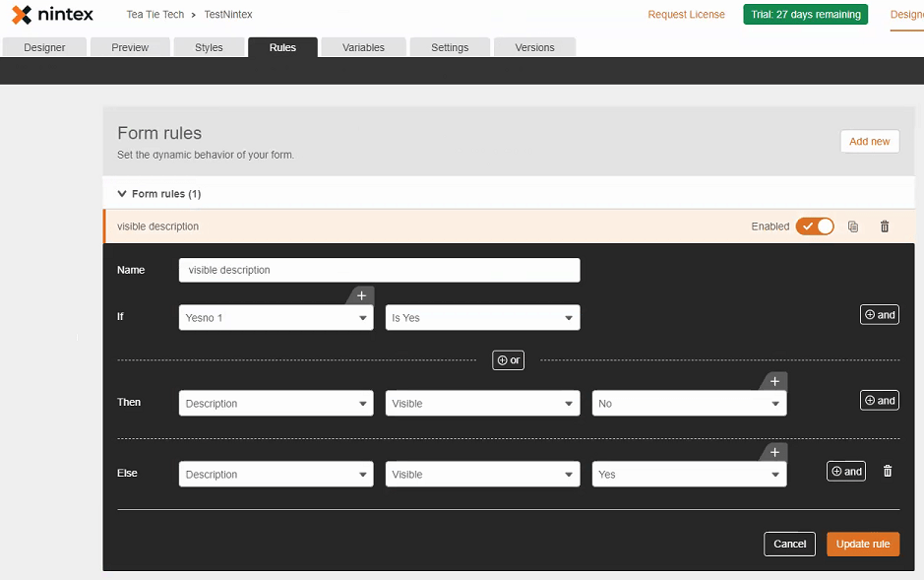
Task: Toggle the Enabled rule switch
Action: tap(815, 226)
